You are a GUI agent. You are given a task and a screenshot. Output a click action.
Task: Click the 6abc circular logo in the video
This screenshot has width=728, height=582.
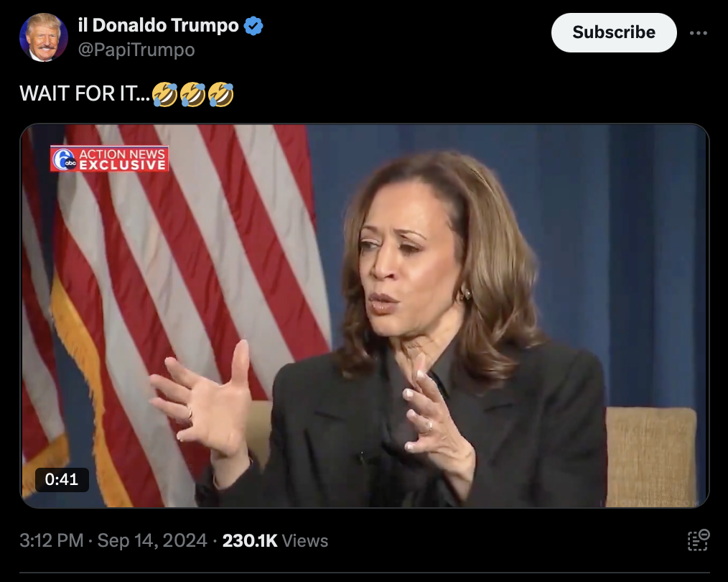pyautogui.click(x=64, y=159)
